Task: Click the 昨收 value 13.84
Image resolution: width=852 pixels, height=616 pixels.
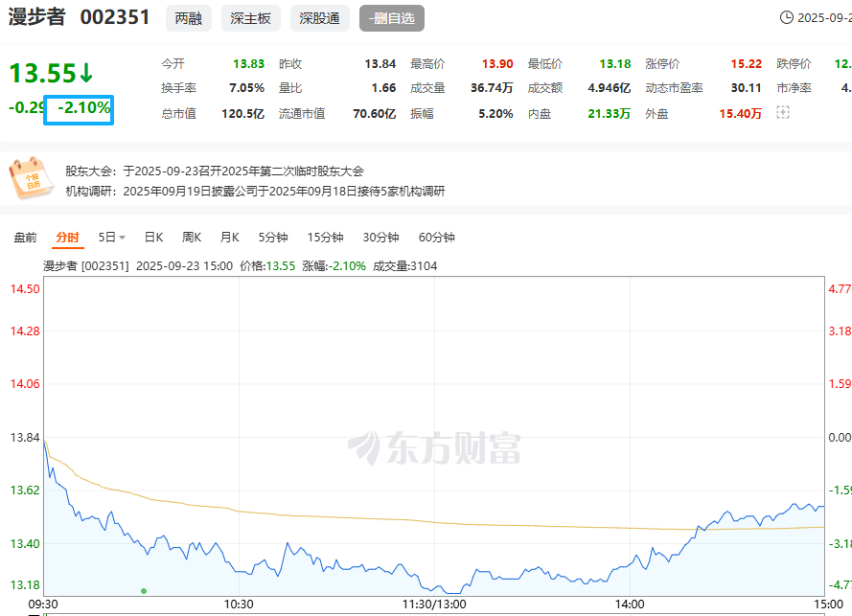Action: click(x=380, y=64)
